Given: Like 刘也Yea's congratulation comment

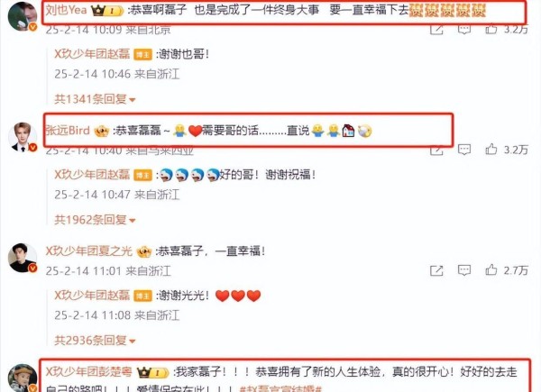Looking at the screenshot, I should 491,29.
